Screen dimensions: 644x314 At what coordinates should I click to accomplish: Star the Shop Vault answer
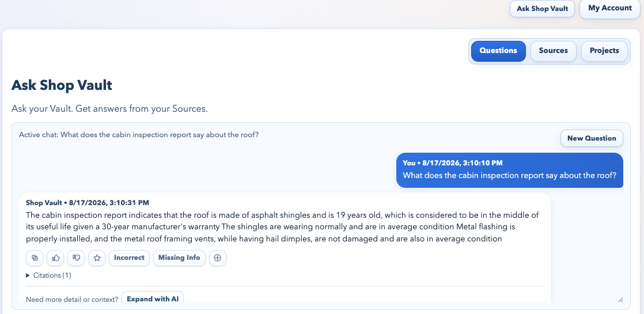[x=97, y=258]
